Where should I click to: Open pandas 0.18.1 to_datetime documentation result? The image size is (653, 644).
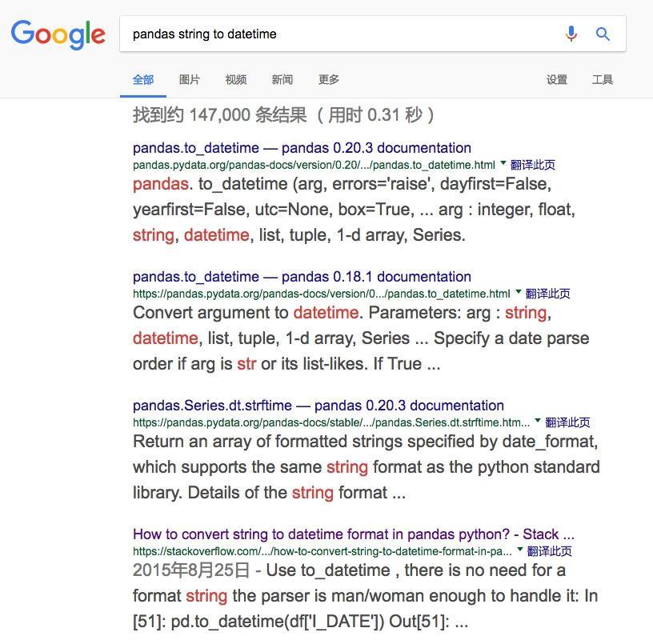[x=302, y=277]
